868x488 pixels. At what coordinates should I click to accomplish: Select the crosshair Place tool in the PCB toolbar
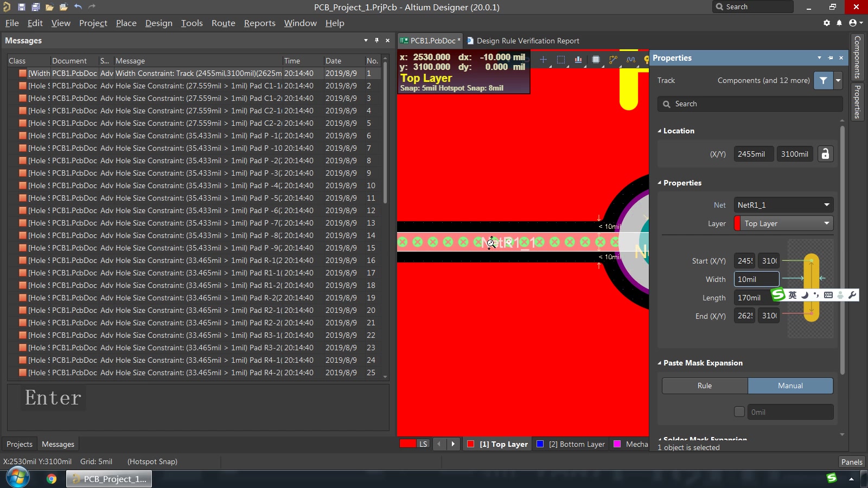(543, 60)
